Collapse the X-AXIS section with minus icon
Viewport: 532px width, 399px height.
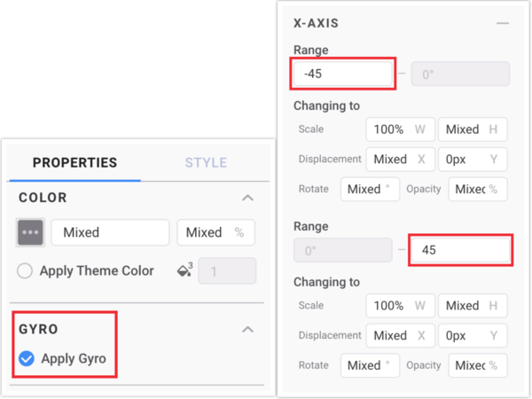pos(503,23)
